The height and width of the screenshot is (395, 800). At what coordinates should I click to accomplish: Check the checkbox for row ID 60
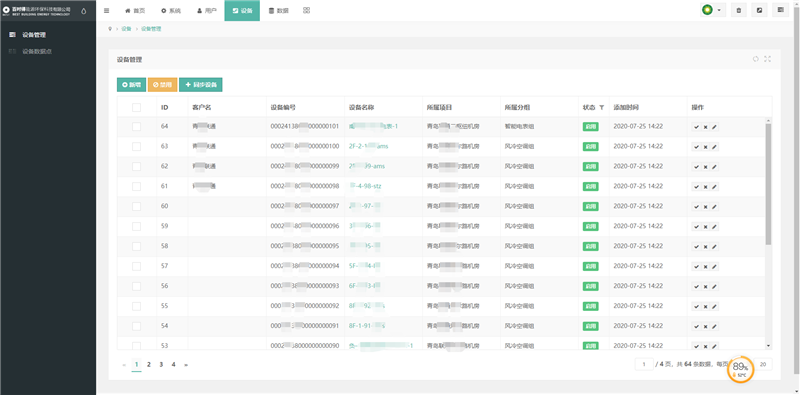tap(136, 206)
